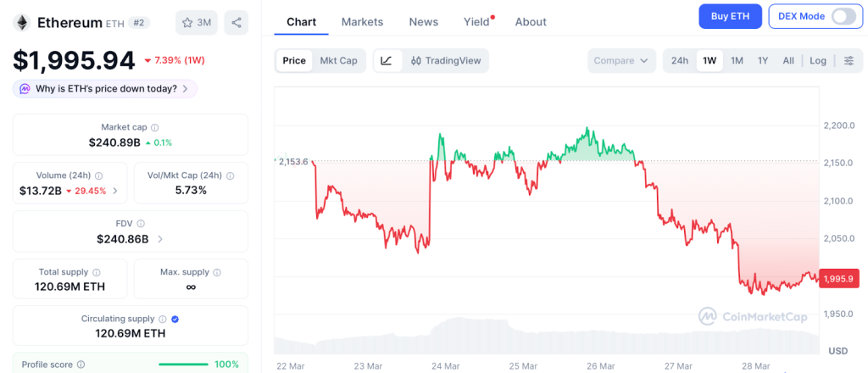The height and width of the screenshot is (373, 868).
Task: Switch to the Yield tab
Action: tap(477, 22)
